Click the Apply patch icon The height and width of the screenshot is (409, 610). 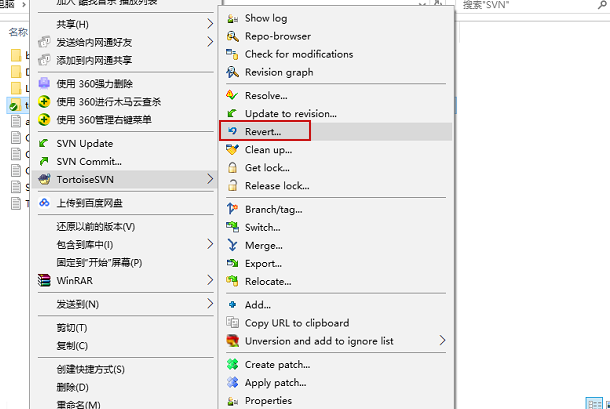tap(233, 382)
